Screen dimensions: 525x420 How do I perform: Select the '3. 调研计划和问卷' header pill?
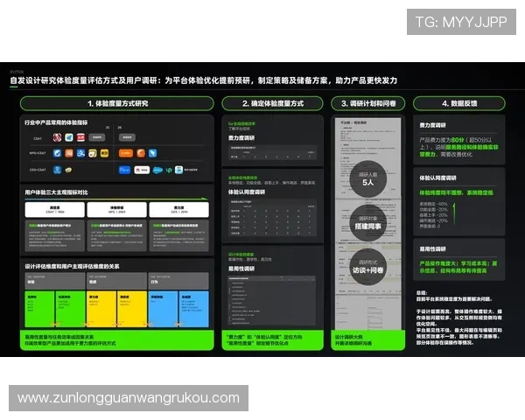368,103
